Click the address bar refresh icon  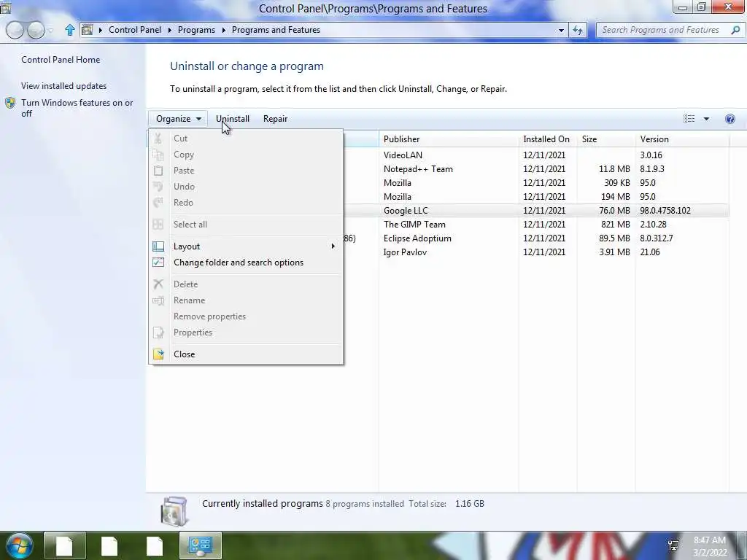578,30
